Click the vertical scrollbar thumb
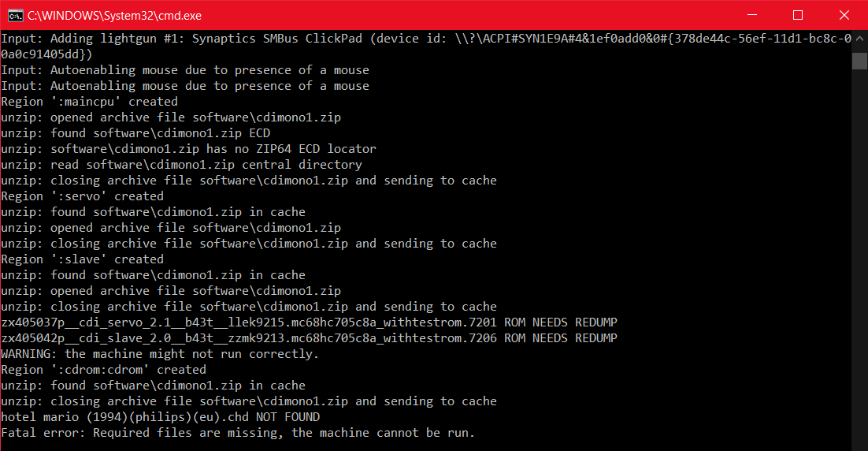 point(859,61)
